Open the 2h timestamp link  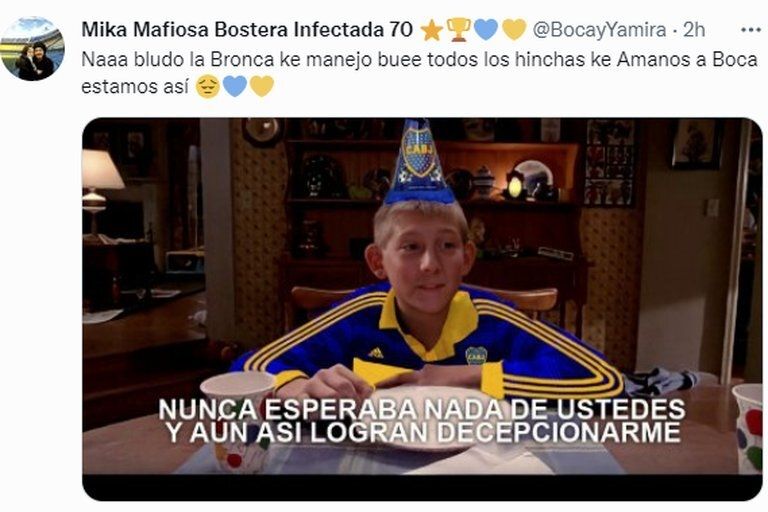point(694,30)
